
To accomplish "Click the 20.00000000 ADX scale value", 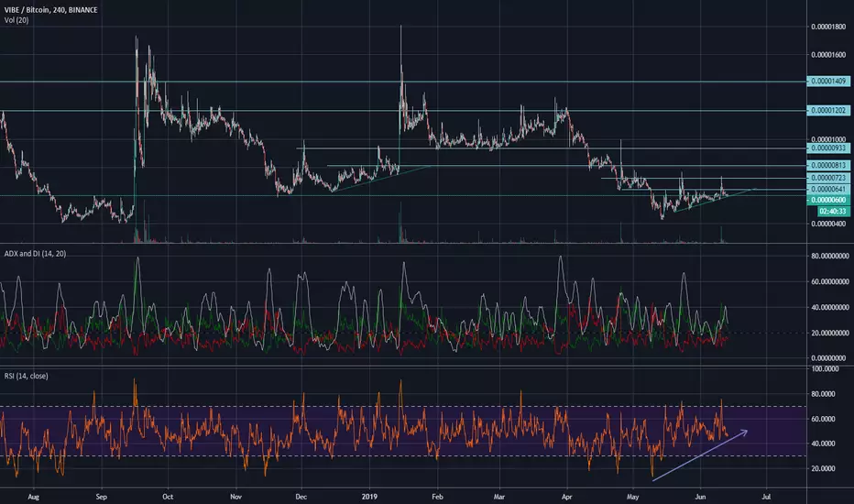I will [830, 333].
